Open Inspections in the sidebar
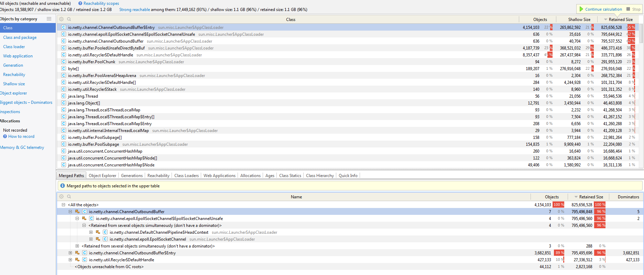The height and width of the screenshot is (275, 644). (x=10, y=112)
